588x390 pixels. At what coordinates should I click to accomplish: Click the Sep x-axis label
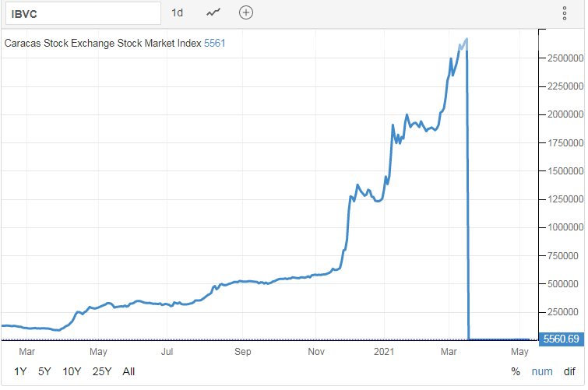[x=243, y=352]
